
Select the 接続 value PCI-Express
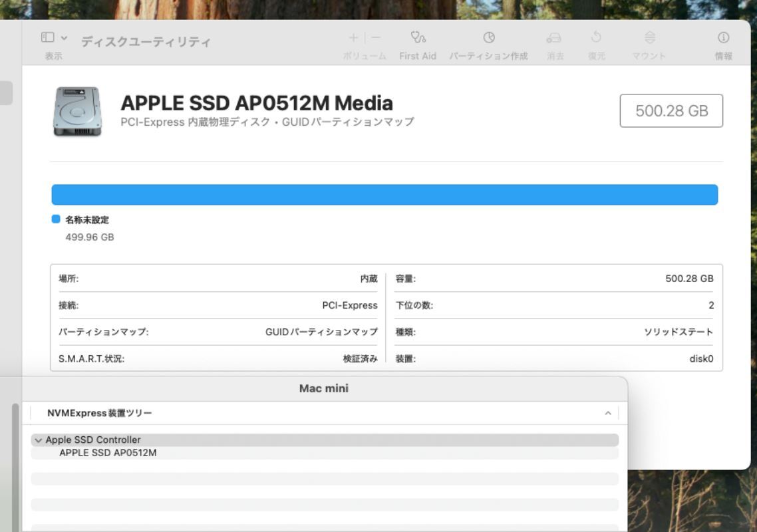tap(350, 305)
